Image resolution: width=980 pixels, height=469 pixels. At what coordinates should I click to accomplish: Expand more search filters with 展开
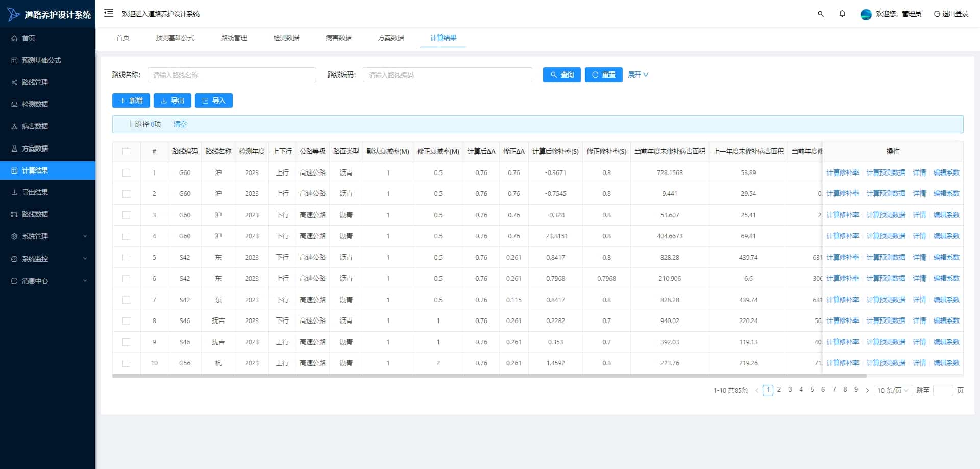coord(638,75)
